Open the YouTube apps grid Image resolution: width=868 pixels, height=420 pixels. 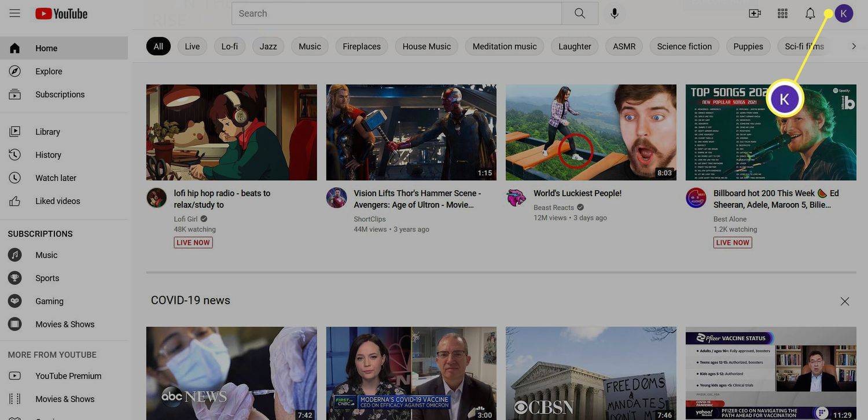pos(782,13)
